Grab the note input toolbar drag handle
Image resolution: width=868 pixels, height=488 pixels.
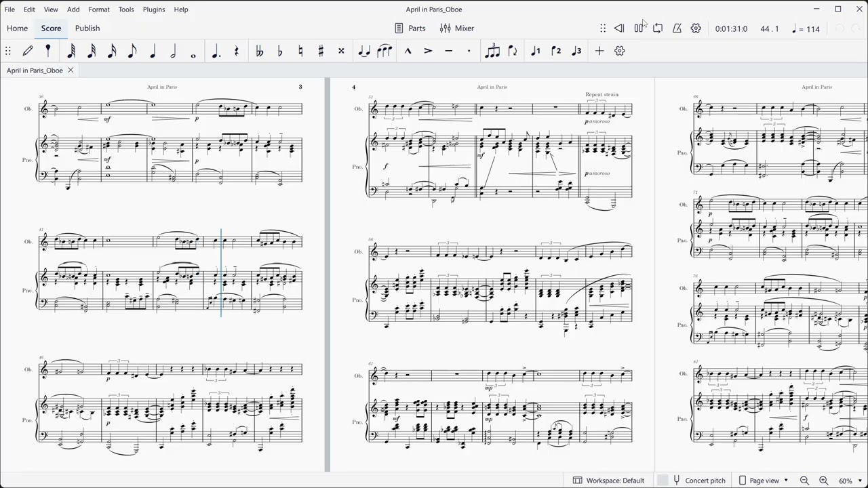[8, 51]
